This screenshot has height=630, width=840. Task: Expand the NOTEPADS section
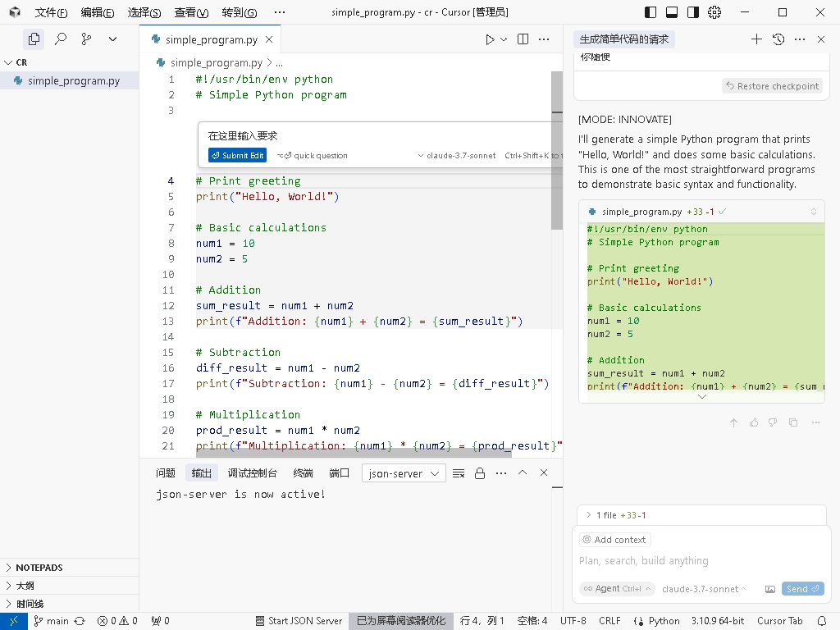tap(70, 568)
